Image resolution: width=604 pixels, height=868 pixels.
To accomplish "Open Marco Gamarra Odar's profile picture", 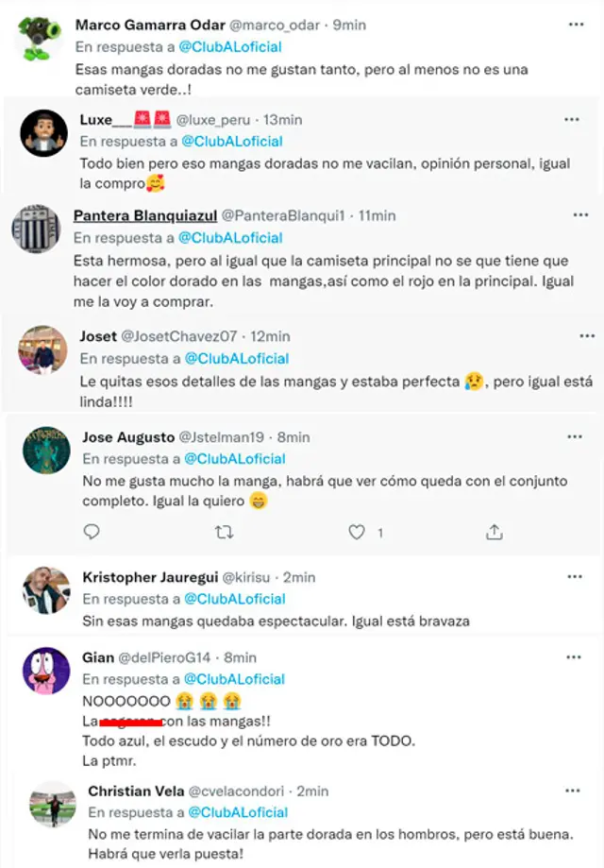I will pos(40,38).
